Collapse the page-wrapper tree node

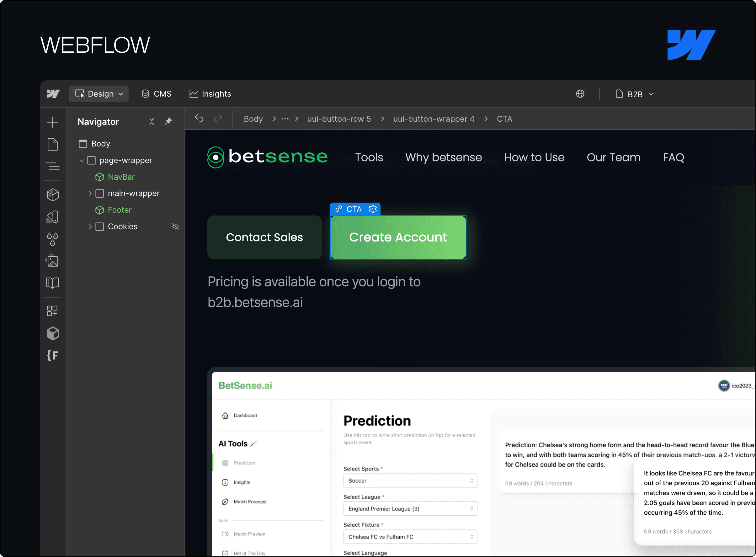[82, 161]
